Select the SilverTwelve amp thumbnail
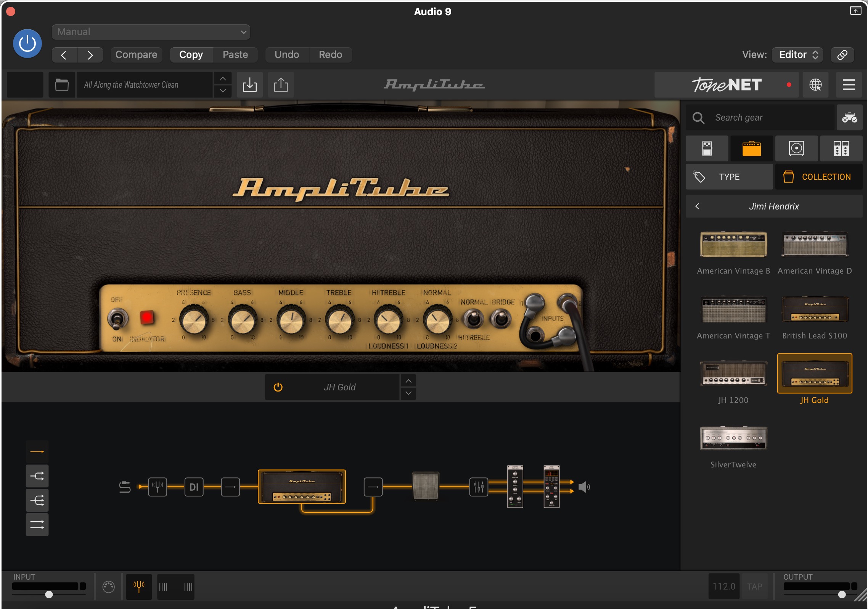This screenshot has height=609, width=868. [733, 438]
